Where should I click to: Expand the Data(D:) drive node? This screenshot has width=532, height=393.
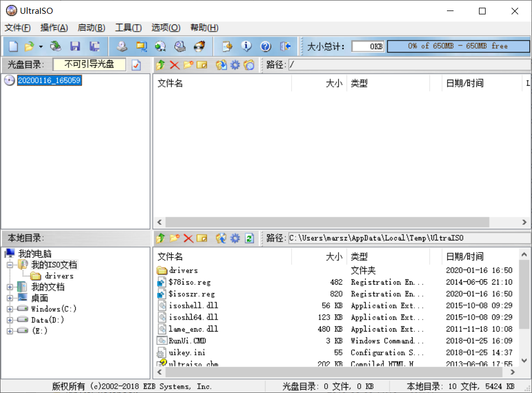10,320
